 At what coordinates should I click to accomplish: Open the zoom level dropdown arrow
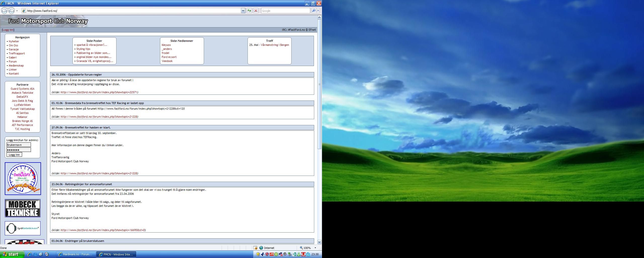(315, 248)
